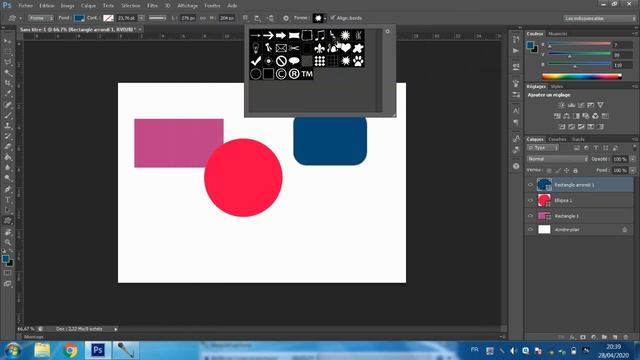Select the registered trademark symbol shape
The height and width of the screenshot is (360, 640).
[294, 74]
